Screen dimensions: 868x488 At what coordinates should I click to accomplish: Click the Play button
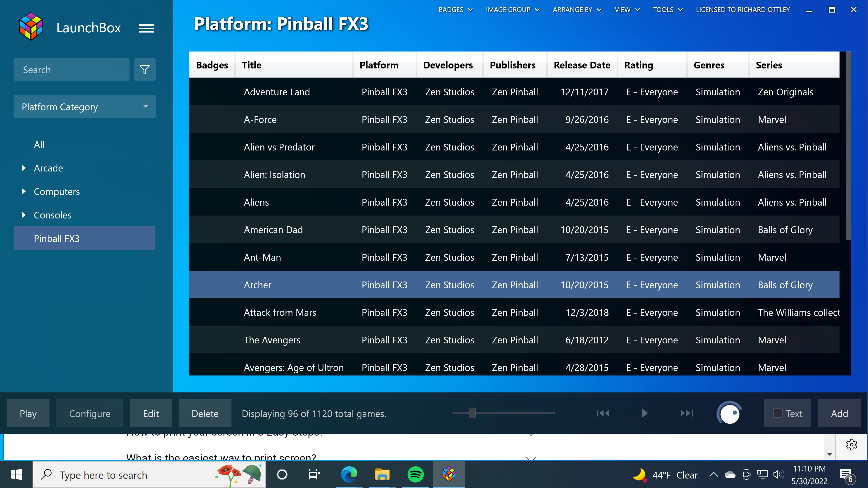point(28,413)
